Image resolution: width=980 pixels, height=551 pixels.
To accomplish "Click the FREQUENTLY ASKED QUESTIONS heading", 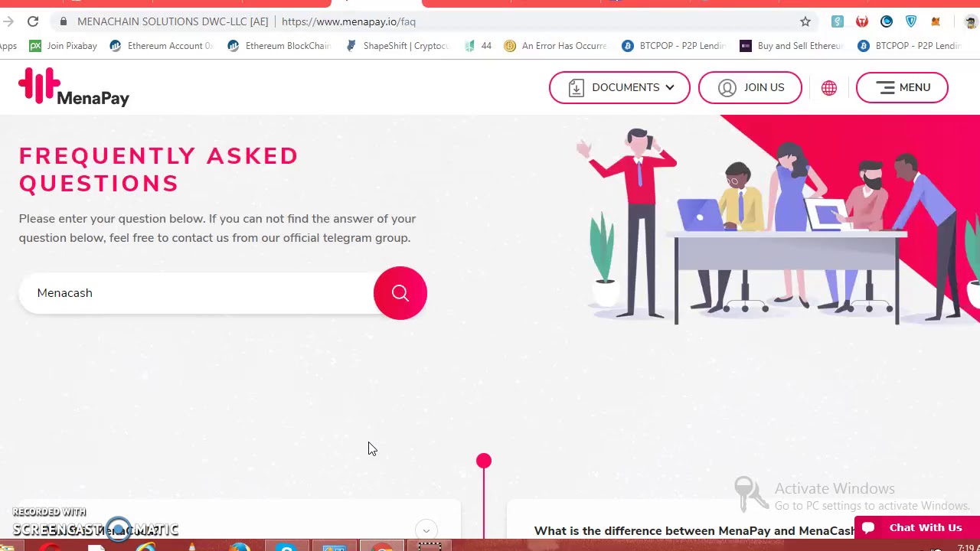I will point(158,169).
